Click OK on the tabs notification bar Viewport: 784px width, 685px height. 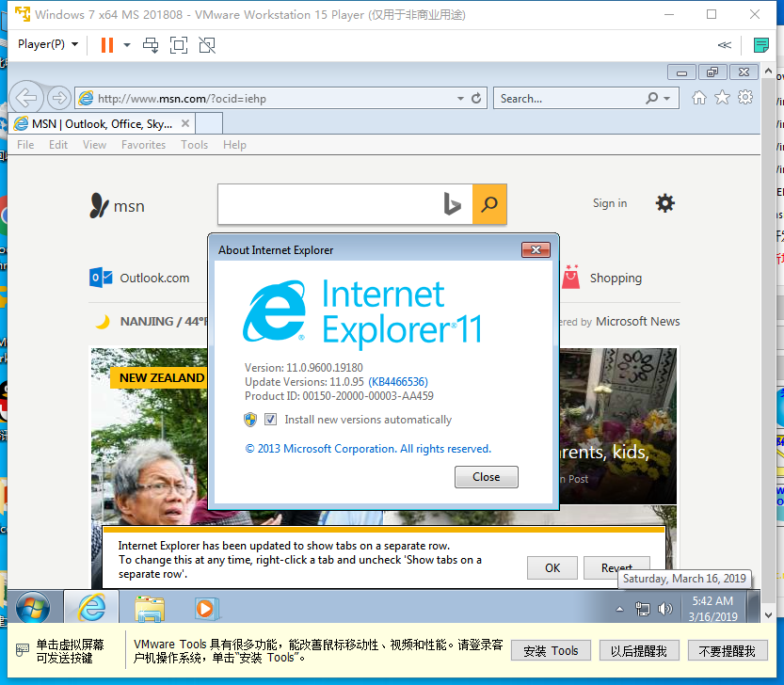coord(552,568)
